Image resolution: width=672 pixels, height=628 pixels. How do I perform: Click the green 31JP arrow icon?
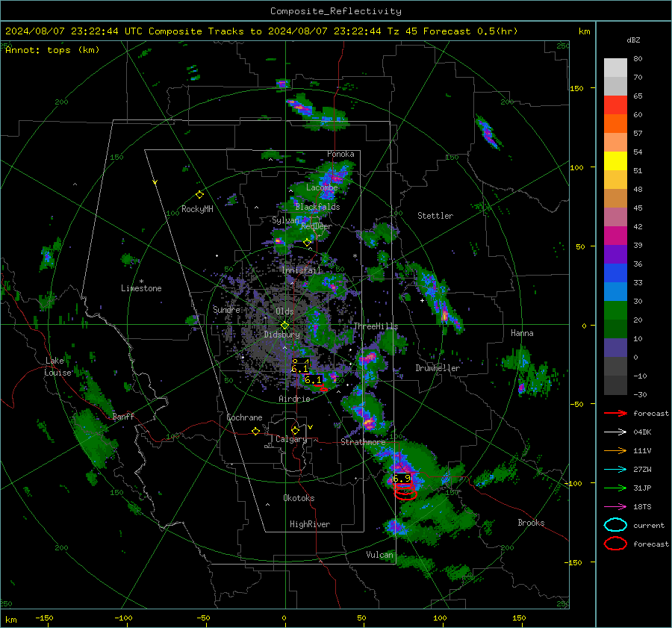tap(615, 488)
